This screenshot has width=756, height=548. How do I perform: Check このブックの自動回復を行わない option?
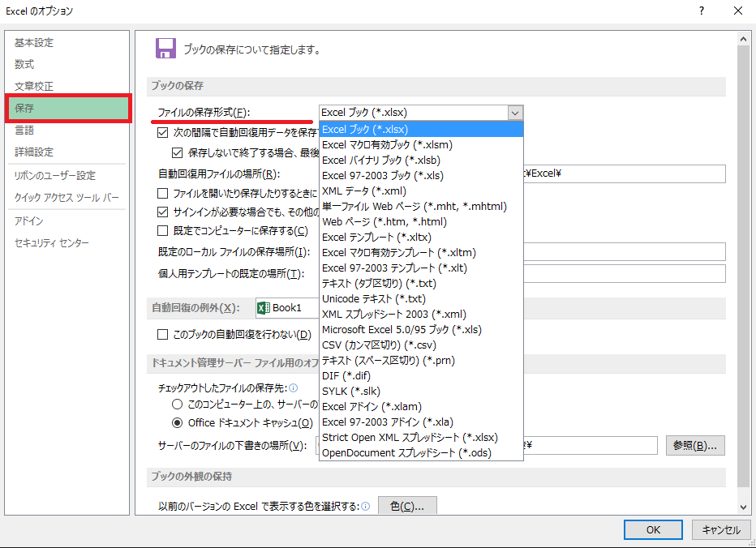[163, 334]
